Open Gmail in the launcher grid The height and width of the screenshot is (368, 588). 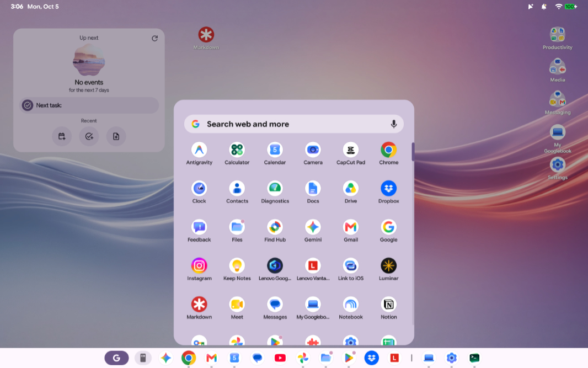[351, 227]
